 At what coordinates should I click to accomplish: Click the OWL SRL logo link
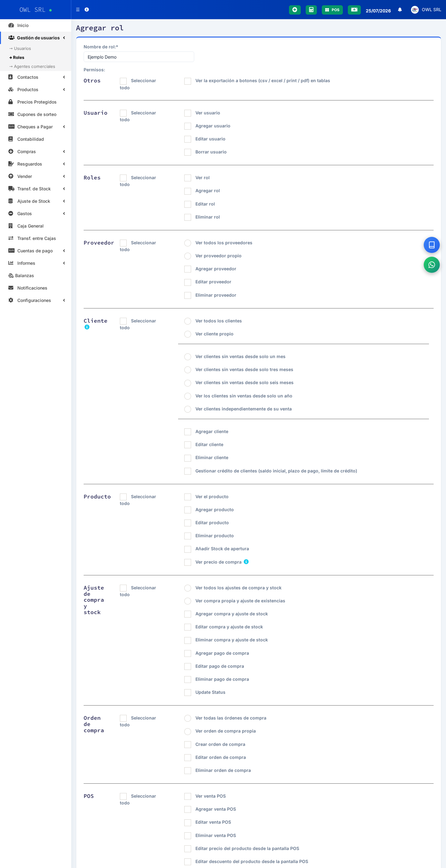coord(35,9)
